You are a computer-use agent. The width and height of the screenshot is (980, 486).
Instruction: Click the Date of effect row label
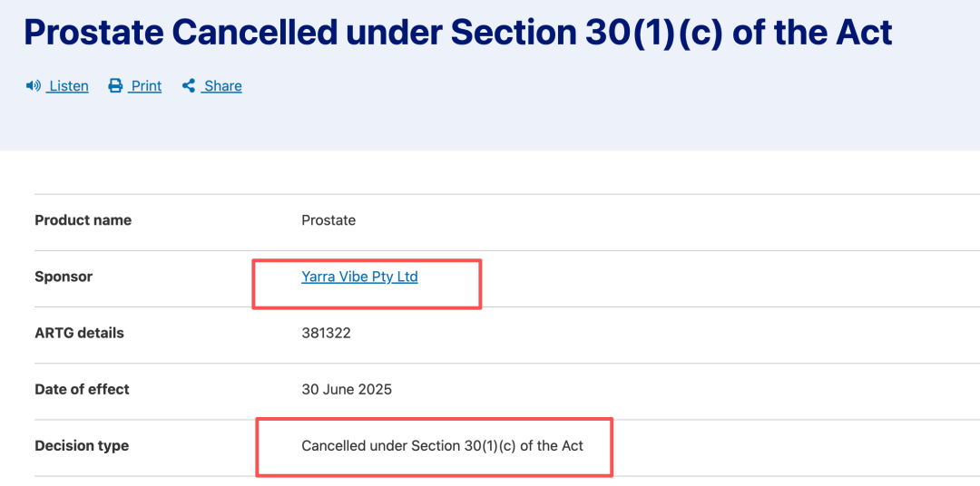coord(82,389)
